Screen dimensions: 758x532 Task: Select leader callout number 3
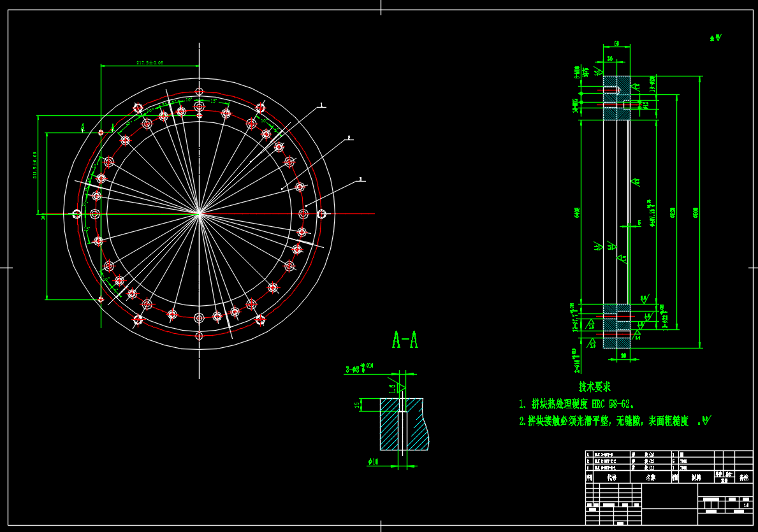click(x=360, y=180)
